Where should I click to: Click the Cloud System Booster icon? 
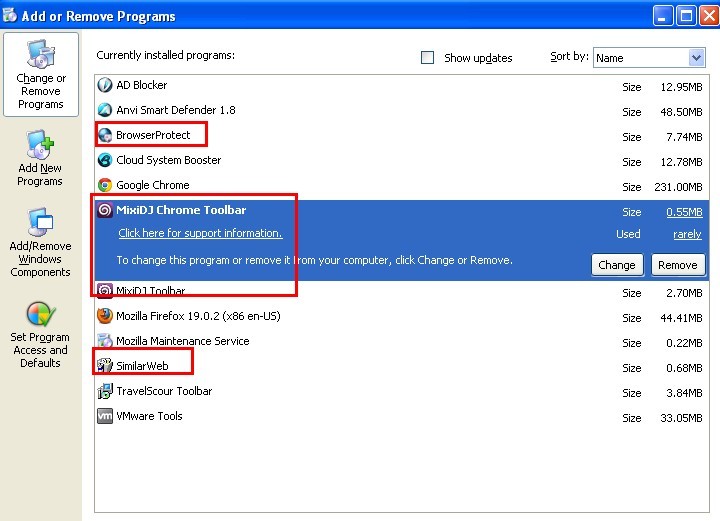tap(105, 160)
